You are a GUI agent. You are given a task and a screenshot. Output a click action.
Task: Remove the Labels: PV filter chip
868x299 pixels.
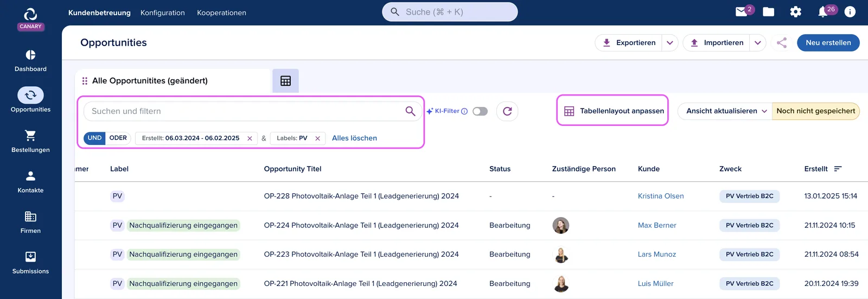point(317,138)
